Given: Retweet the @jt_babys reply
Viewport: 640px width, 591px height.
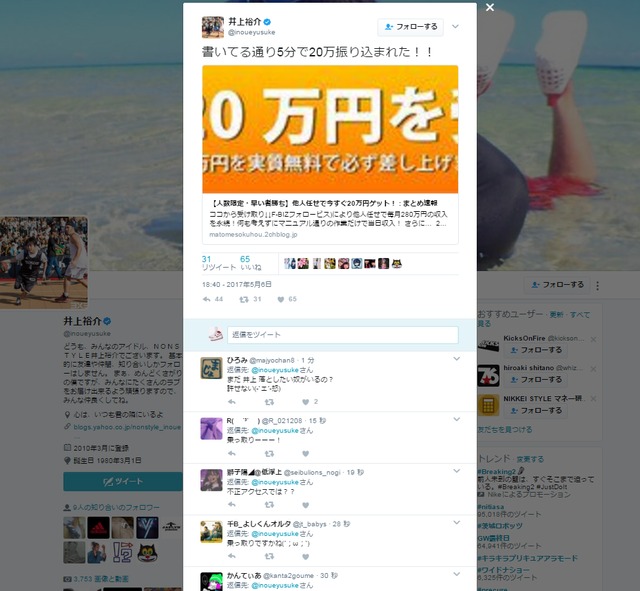Looking at the screenshot, I should 269,556.
